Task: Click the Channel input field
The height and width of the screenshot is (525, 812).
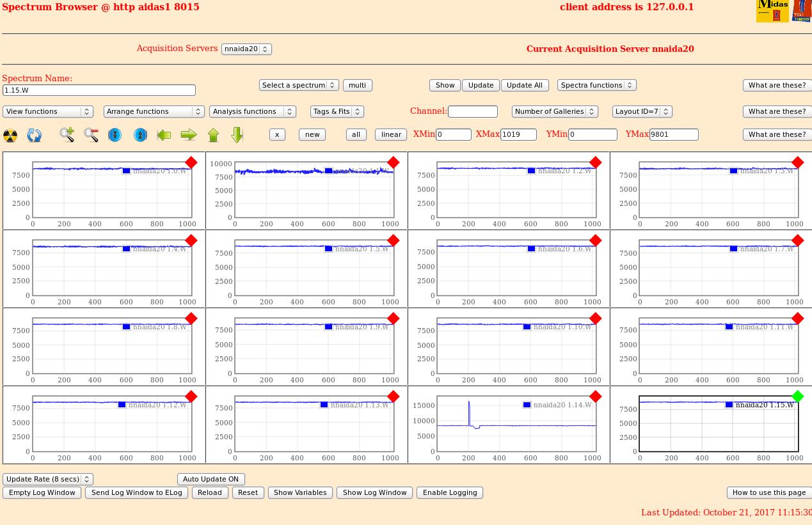Action: tap(472, 111)
